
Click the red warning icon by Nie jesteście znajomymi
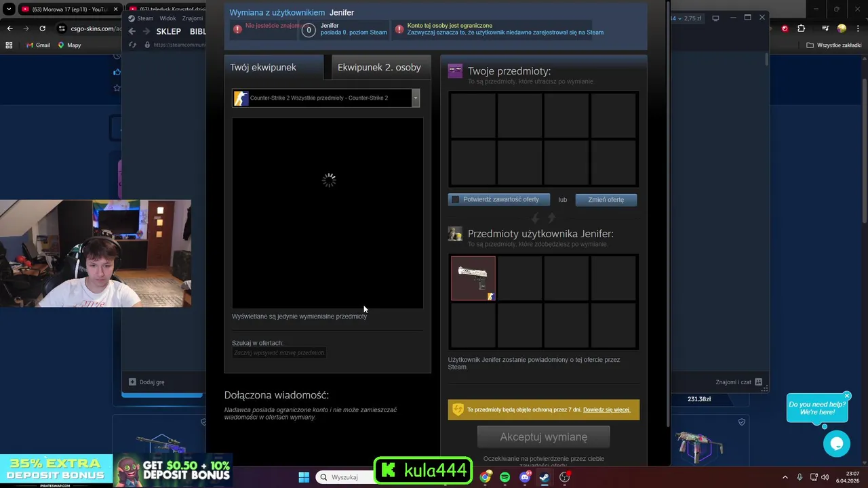[237, 29]
